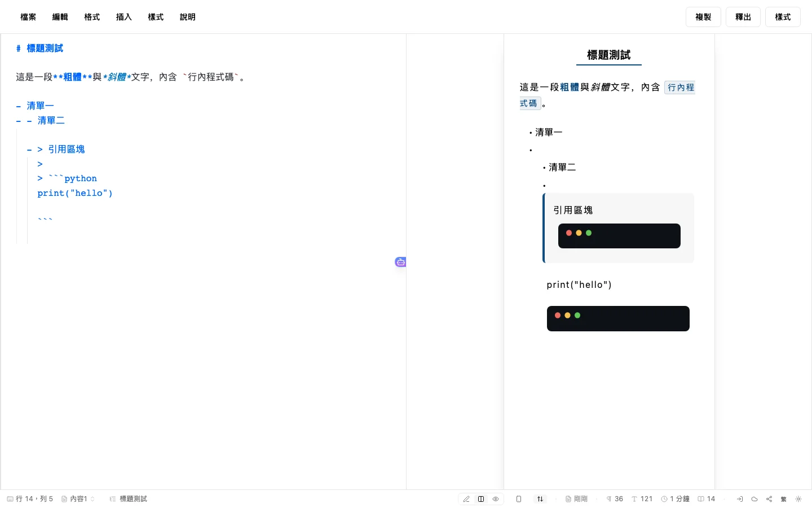The image size is (812, 508).
Task: Click the print("hello") line in editor
Action: 75,193
